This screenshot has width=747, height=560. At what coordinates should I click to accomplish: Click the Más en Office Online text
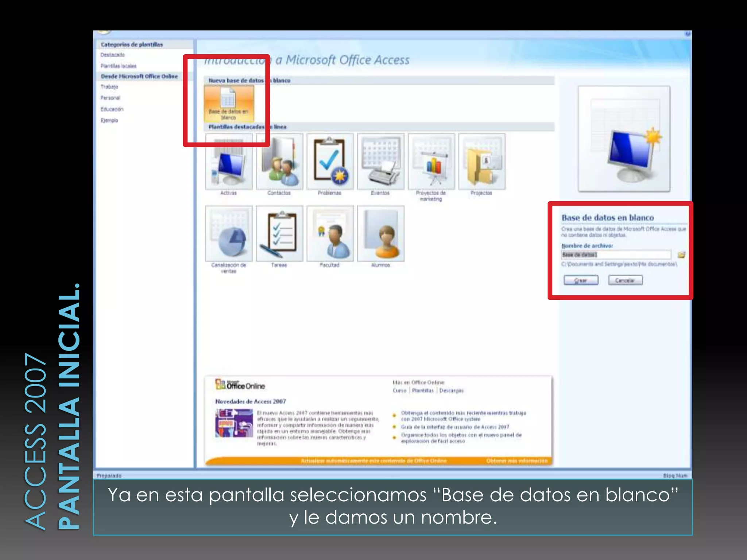click(418, 382)
